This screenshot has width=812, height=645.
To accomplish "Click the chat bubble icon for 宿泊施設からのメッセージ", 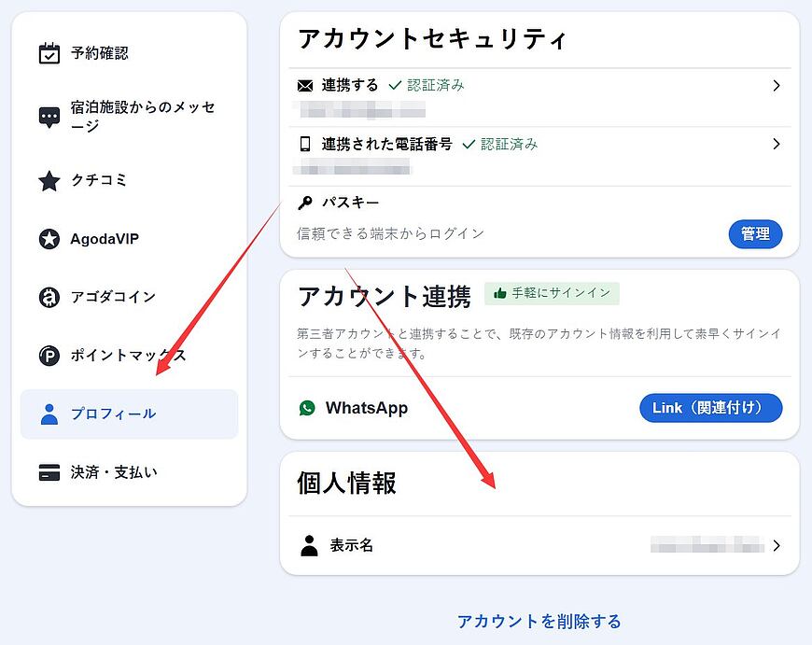I will tap(49, 117).
